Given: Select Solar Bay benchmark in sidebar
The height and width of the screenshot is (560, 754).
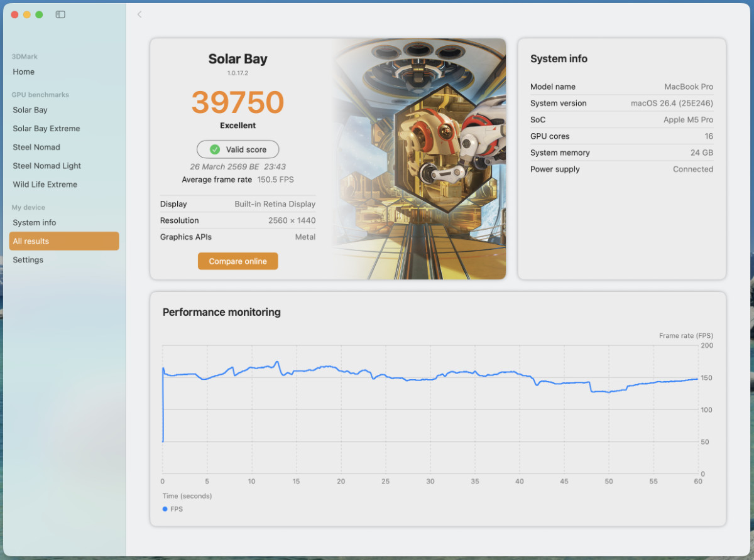Looking at the screenshot, I should coord(30,110).
